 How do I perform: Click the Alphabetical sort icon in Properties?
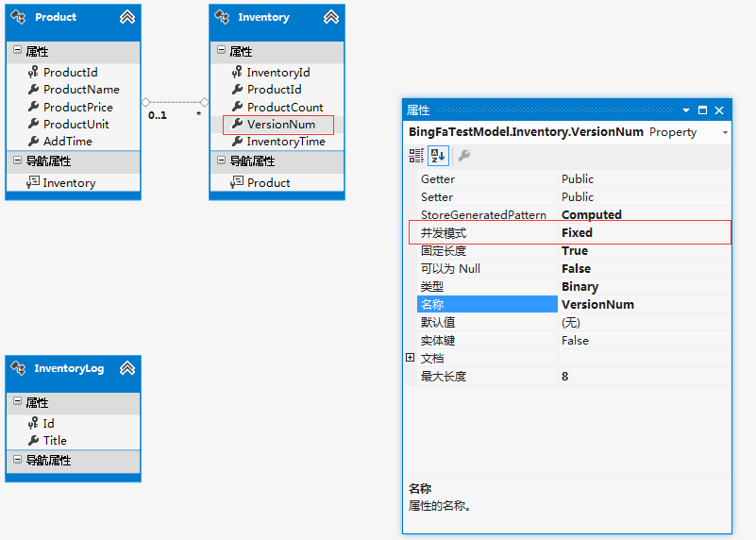click(438, 156)
